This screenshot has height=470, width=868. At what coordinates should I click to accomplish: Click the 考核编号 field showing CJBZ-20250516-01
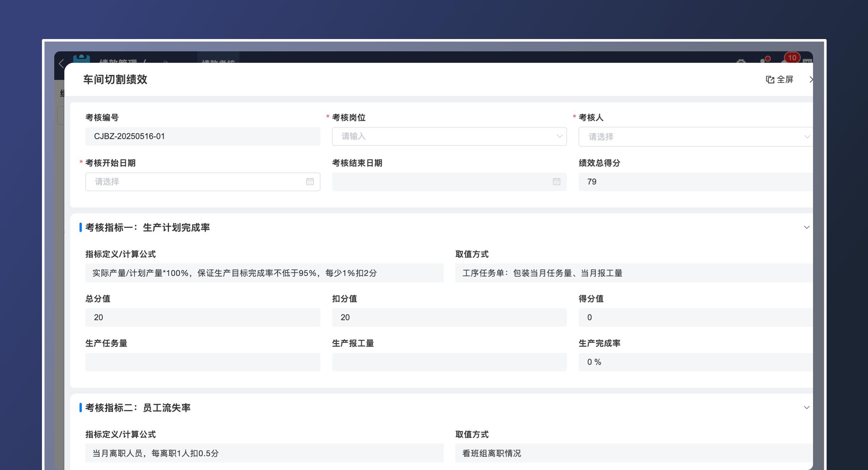coord(203,136)
